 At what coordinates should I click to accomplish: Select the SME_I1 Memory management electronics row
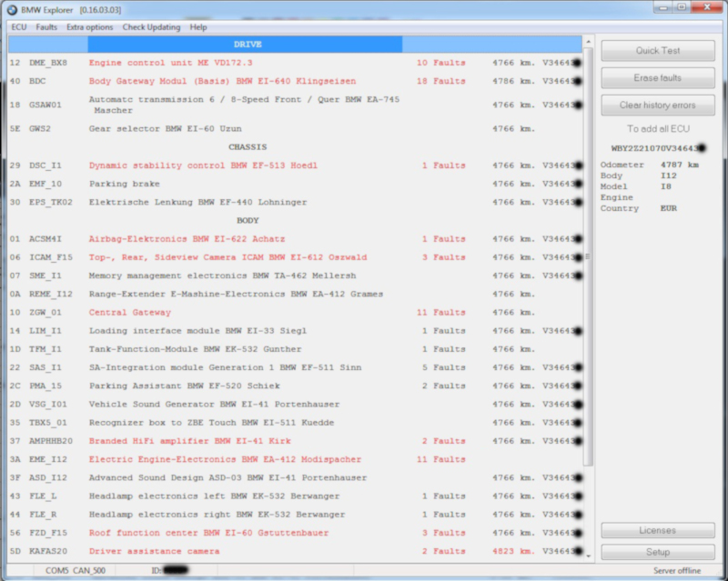click(x=295, y=275)
